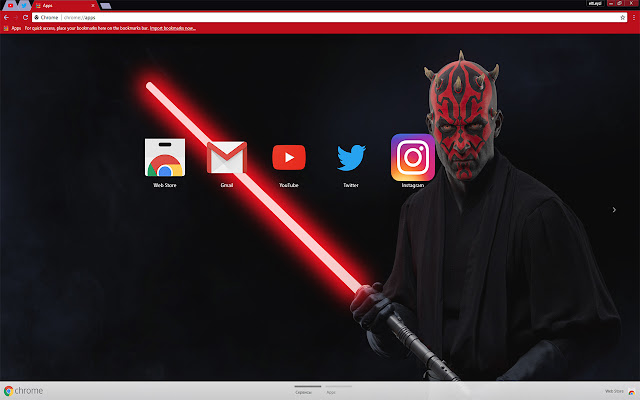
Task: Reload the current page
Action: point(25,18)
